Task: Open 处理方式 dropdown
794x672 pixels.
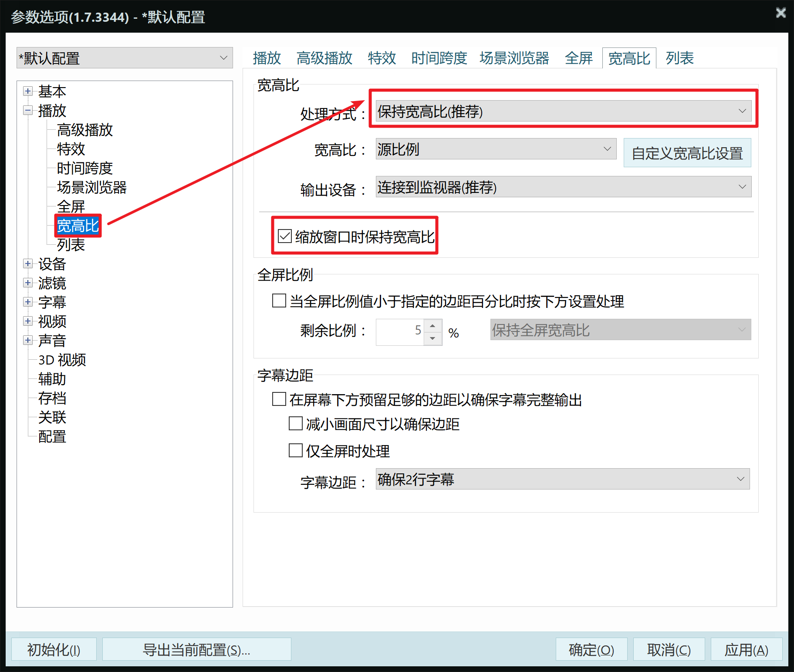Action: [x=564, y=111]
